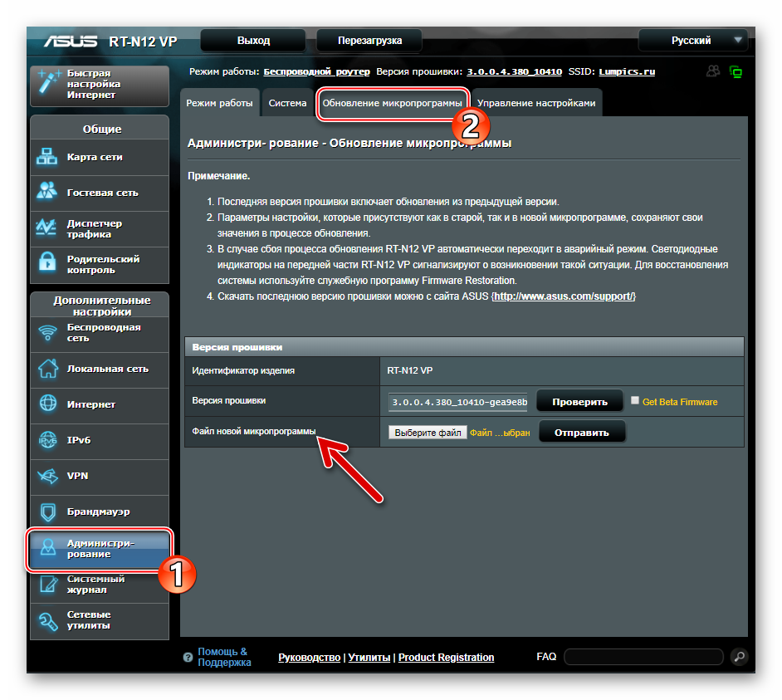Click the Internet (Интернет) globe icon in the sidebar

(48, 404)
